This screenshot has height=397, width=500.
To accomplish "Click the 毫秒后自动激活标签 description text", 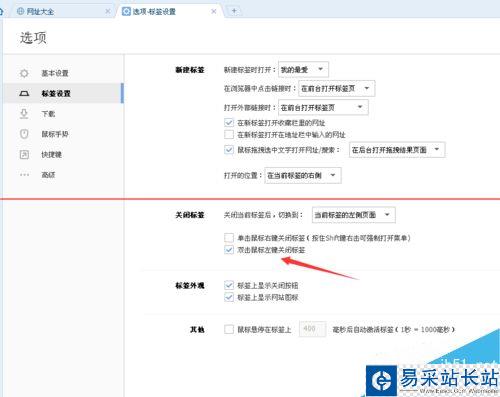I will click(393, 330).
